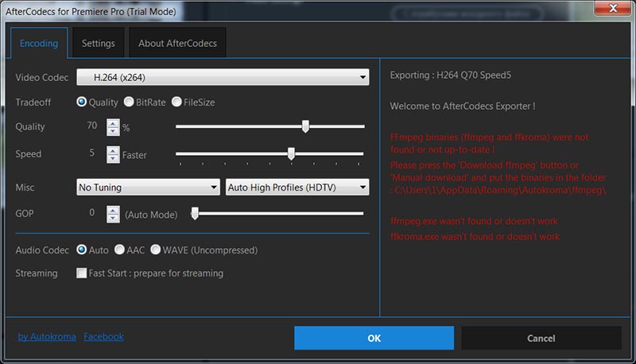Open the No Tuning dropdown
Screen dimensions: 636x364
(148, 187)
